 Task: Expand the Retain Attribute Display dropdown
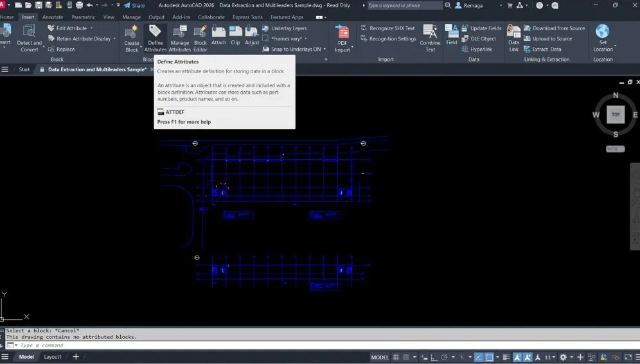coord(114,39)
